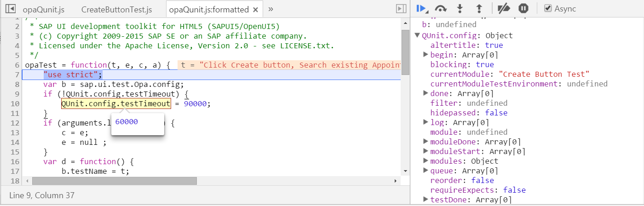
Task: Toggle the file navigator sidebar icon
Action: click(x=10, y=9)
